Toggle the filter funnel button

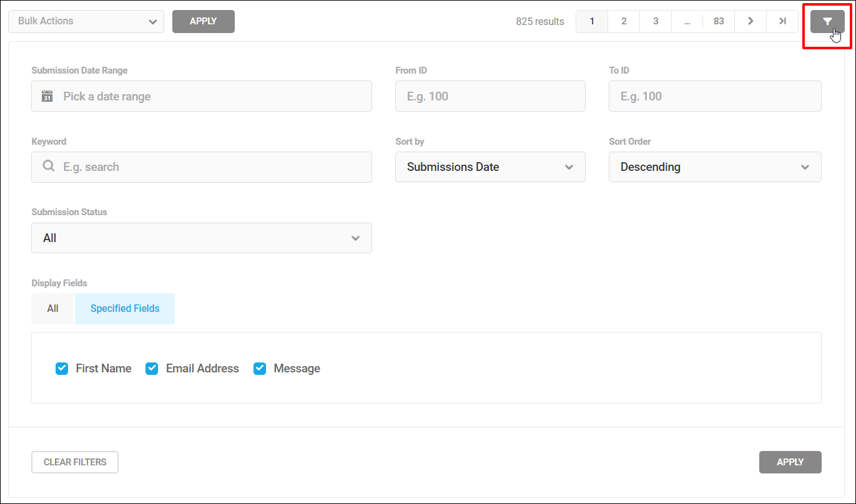pos(827,21)
